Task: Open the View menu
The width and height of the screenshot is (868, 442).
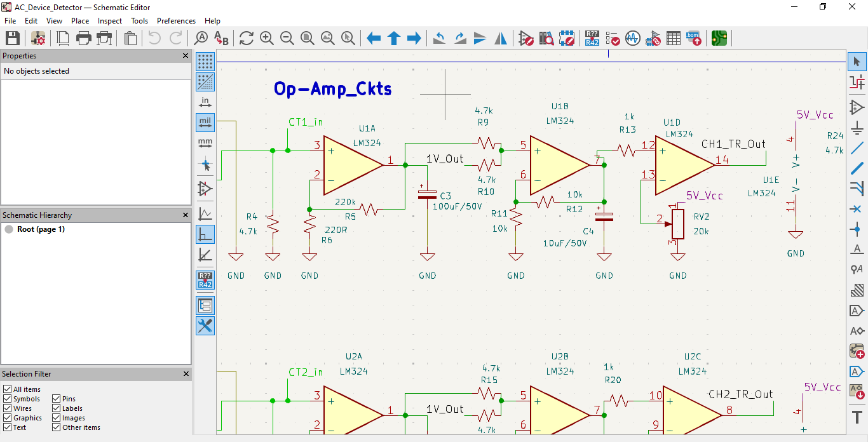Action: (54, 21)
